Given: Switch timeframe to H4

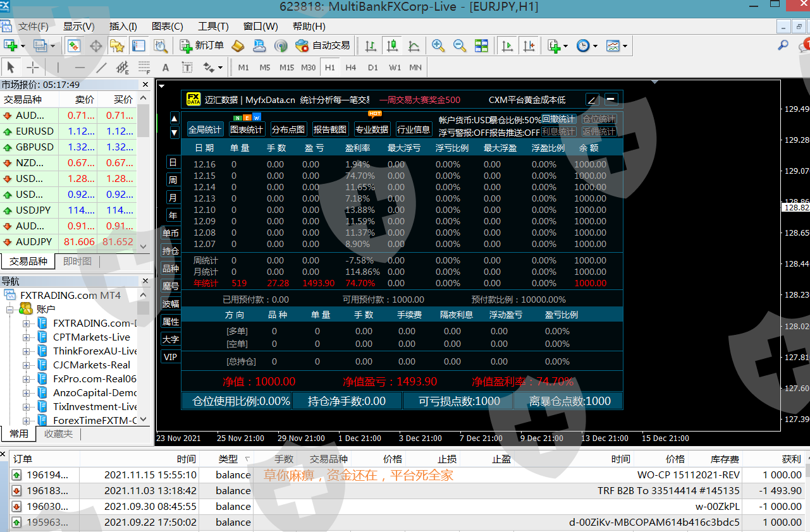Looking at the screenshot, I should click(x=351, y=68).
